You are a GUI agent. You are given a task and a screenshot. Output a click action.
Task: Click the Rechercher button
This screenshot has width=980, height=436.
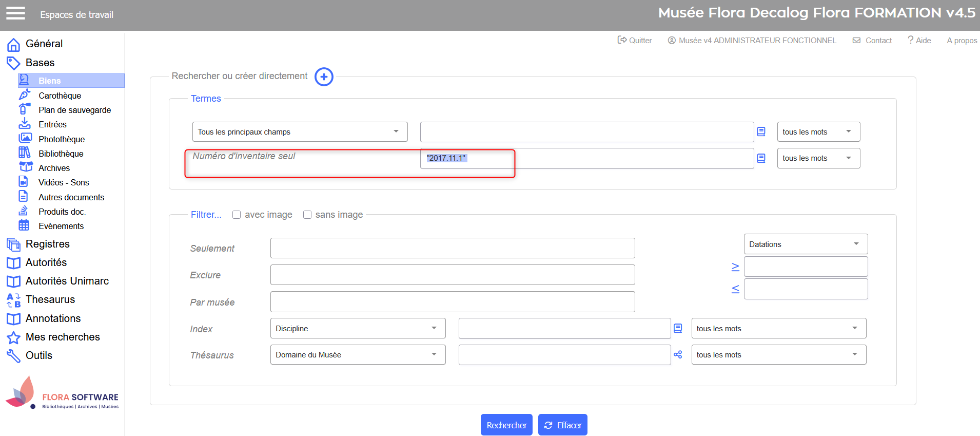tap(506, 425)
